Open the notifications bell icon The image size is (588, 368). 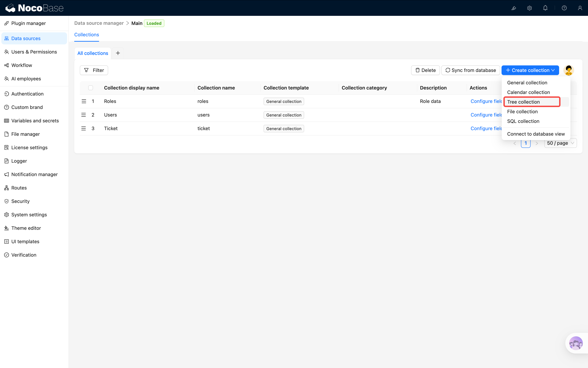click(x=545, y=8)
